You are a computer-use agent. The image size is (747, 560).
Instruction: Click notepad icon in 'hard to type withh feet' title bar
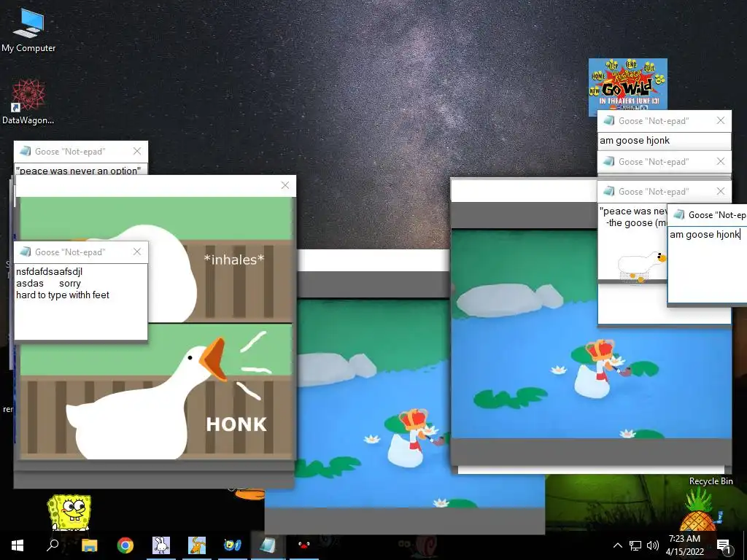[26, 252]
